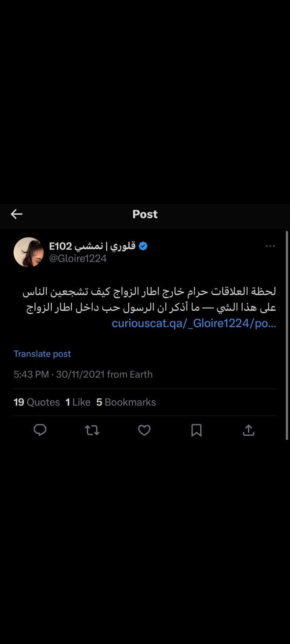Bookmark the post with the bookmark icon
The width and height of the screenshot is (290, 644).
[x=197, y=430]
